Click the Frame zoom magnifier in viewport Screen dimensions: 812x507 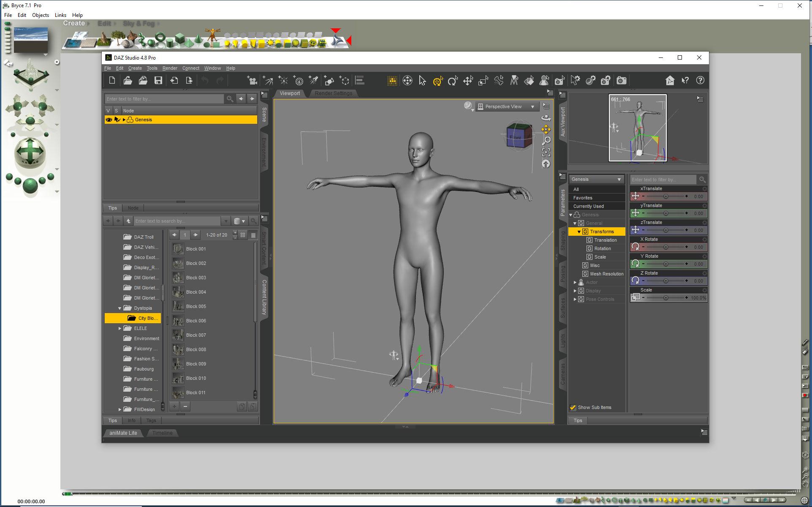point(546,141)
